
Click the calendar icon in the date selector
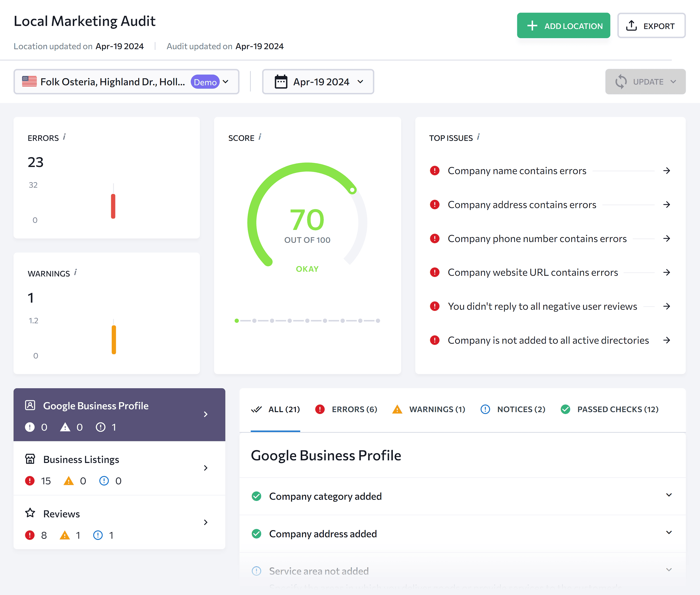coord(281,81)
